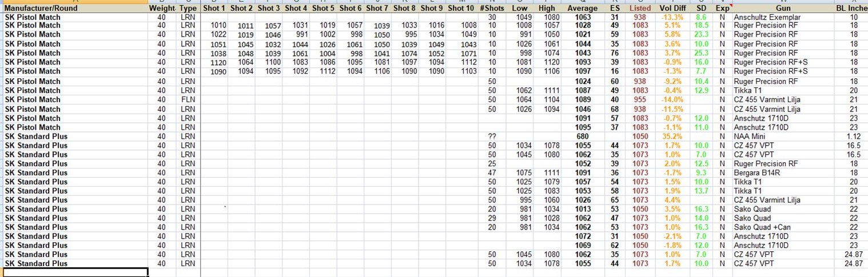868x277 pixels.
Task: Click the 1063 average cell
Action: click(x=583, y=17)
